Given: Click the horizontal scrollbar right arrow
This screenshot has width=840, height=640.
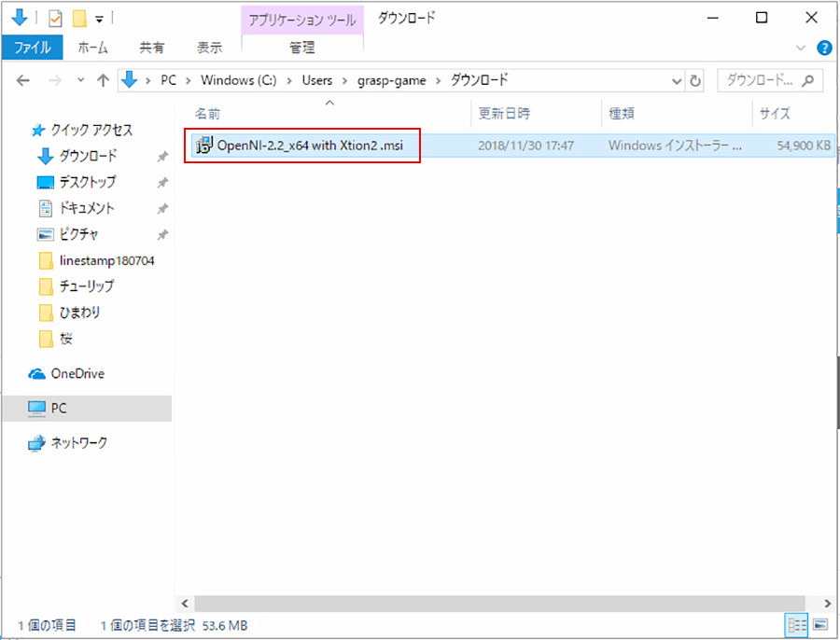Looking at the screenshot, I should pos(828,604).
